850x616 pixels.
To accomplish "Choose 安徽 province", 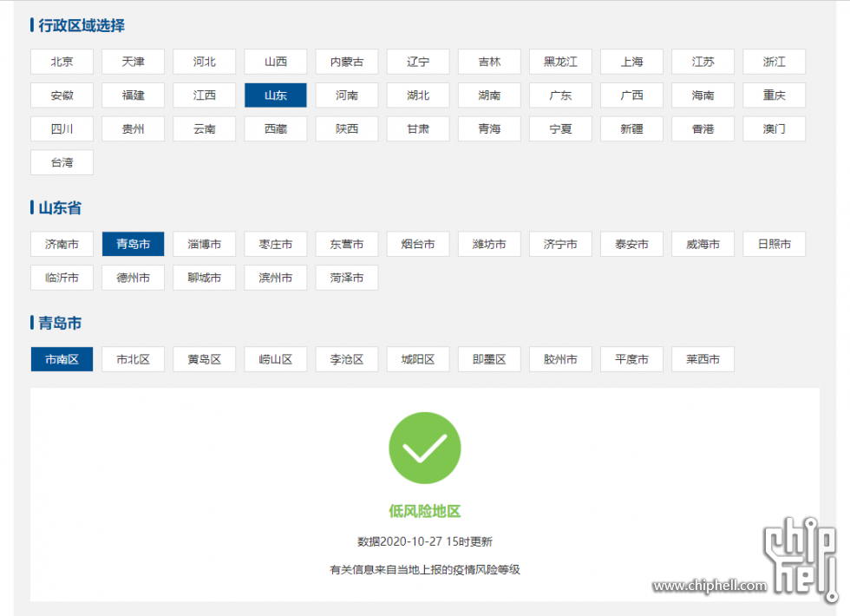I will (62, 95).
